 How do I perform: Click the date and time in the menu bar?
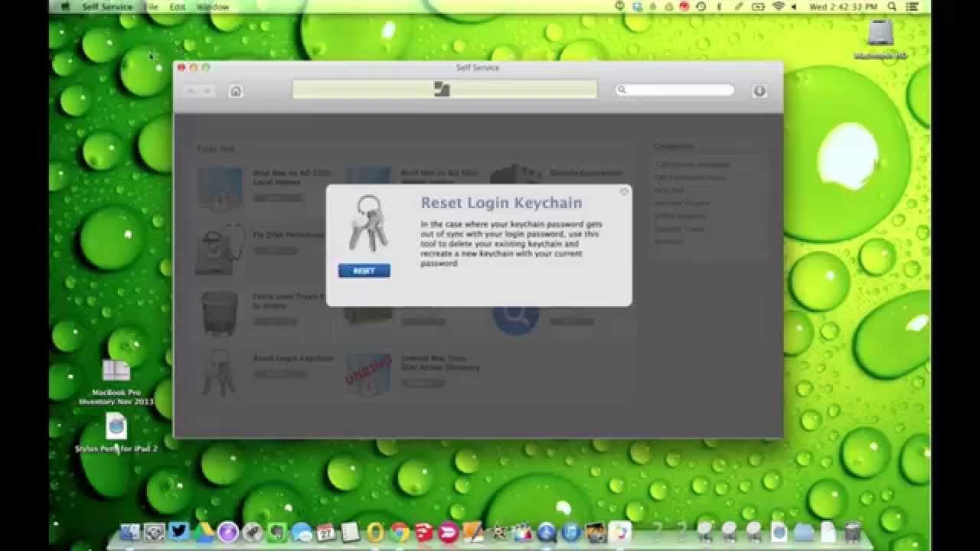pos(843,7)
